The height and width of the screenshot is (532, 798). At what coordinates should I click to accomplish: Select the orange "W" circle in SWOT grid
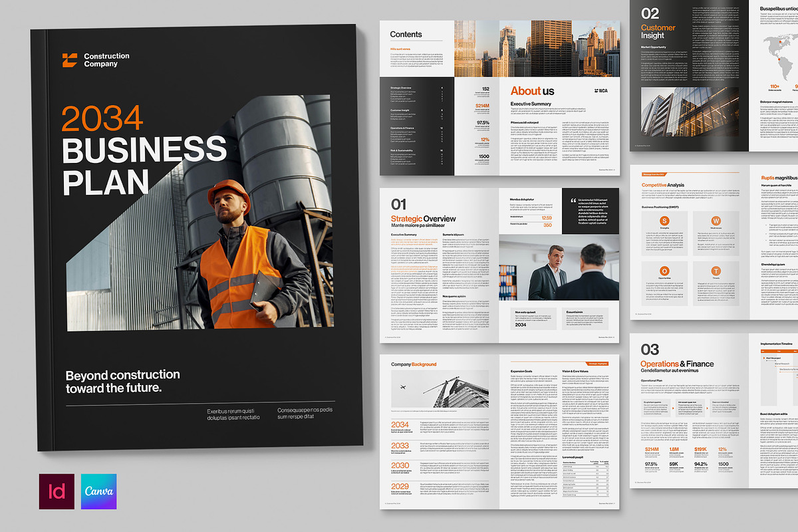716,221
